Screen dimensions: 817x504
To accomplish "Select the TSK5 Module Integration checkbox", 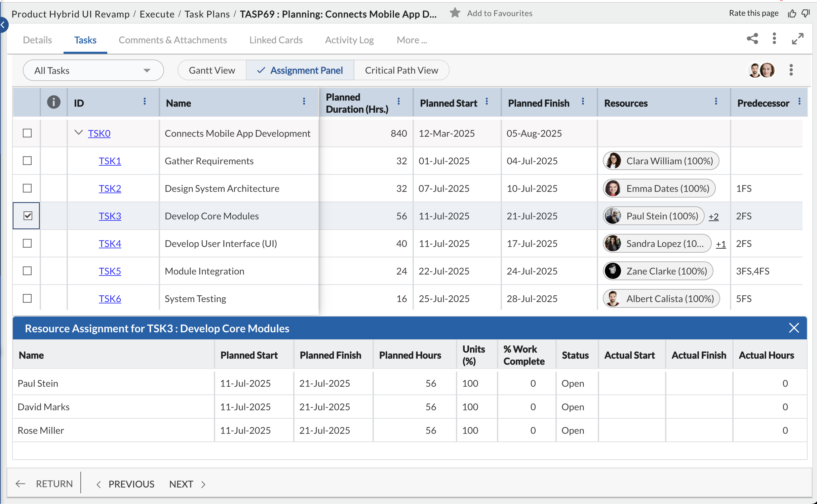I will click(x=27, y=271).
